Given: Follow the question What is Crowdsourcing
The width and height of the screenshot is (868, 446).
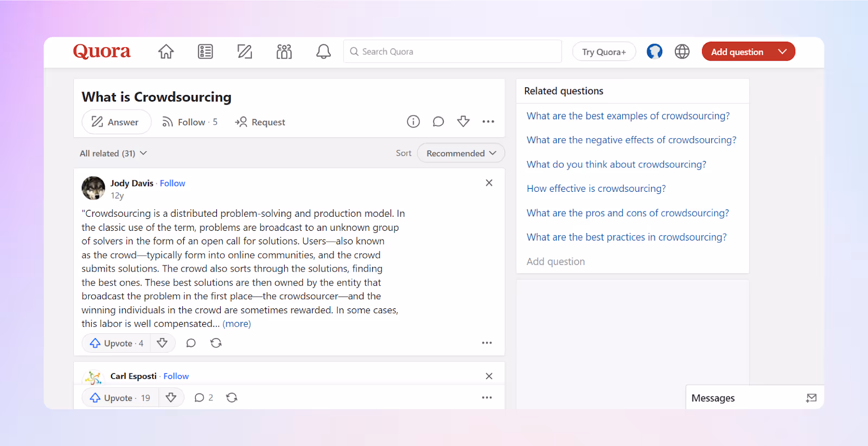Looking at the screenshot, I should (x=190, y=122).
